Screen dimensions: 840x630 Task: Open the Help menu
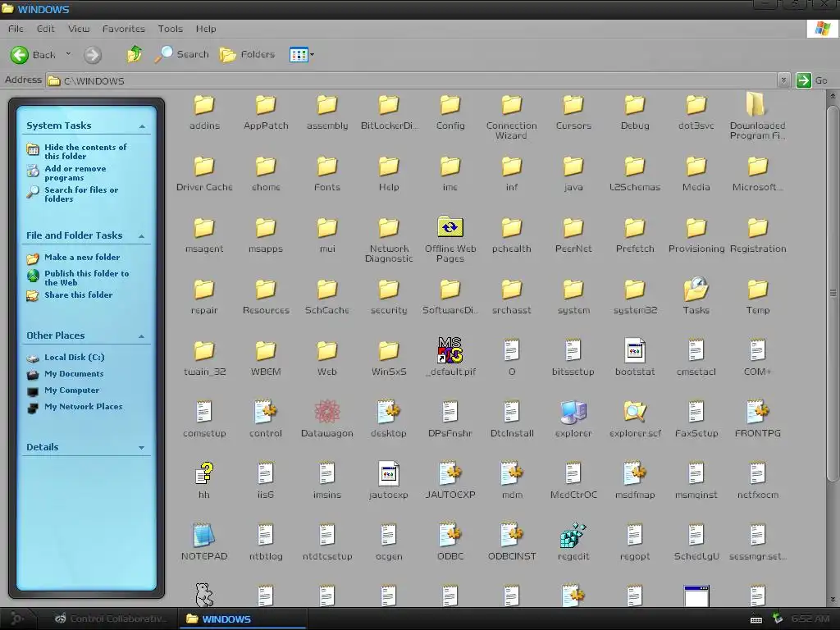206,29
